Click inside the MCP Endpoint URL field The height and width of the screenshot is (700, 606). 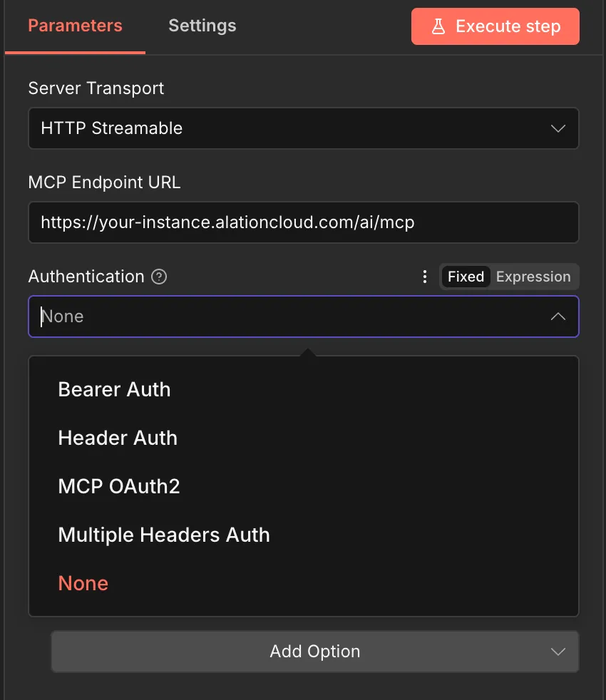[303, 222]
